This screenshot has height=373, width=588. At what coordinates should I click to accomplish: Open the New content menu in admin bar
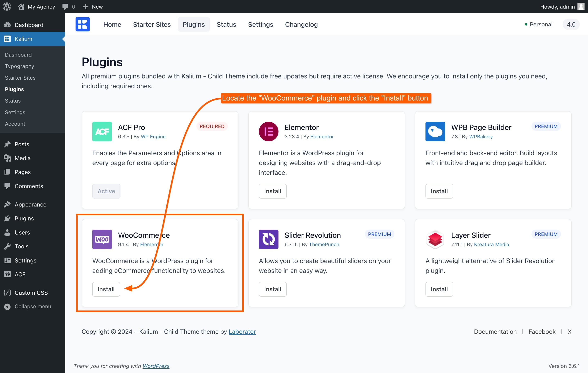point(93,7)
